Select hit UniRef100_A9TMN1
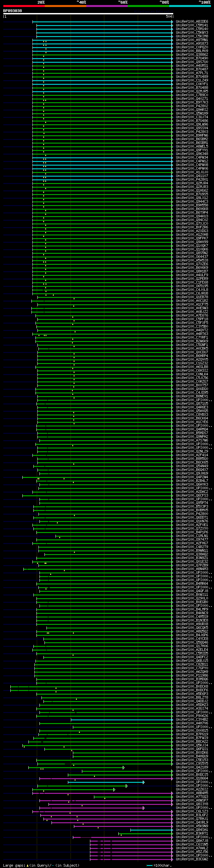 point(192,40)
